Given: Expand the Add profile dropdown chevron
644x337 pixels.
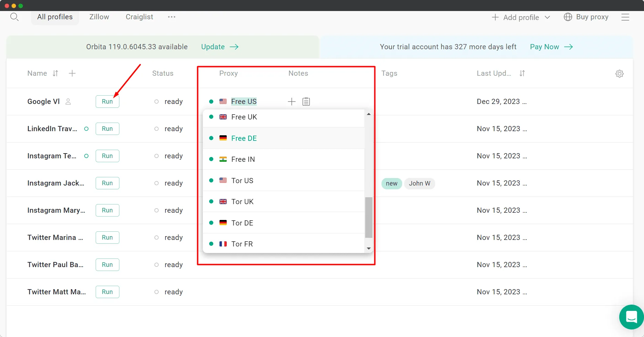Looking at the screenshot, I should [547, 17].
